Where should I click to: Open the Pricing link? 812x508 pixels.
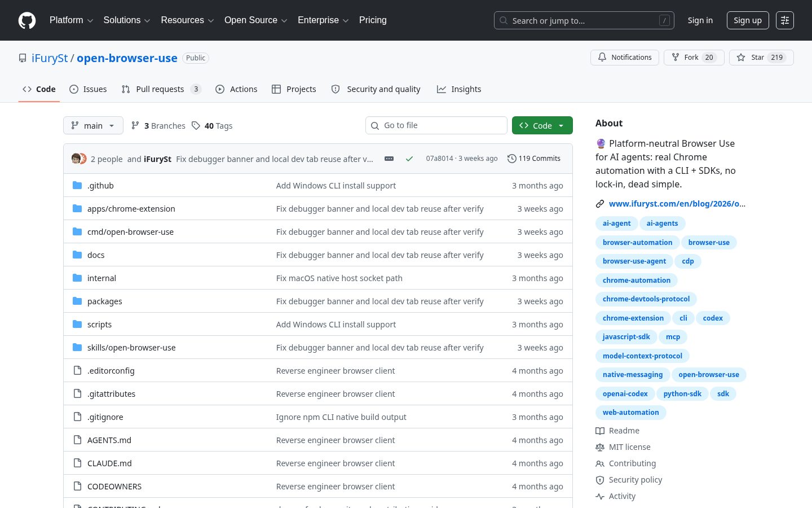point(373,20)
